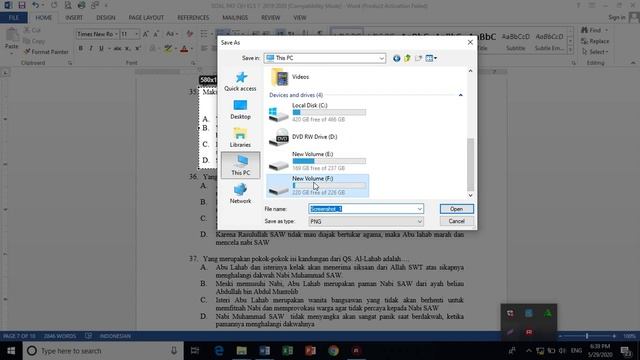This screenshot has width=640, height=360.
Task: Click the Save As vertical scrollbar
Action: point(470,164)
